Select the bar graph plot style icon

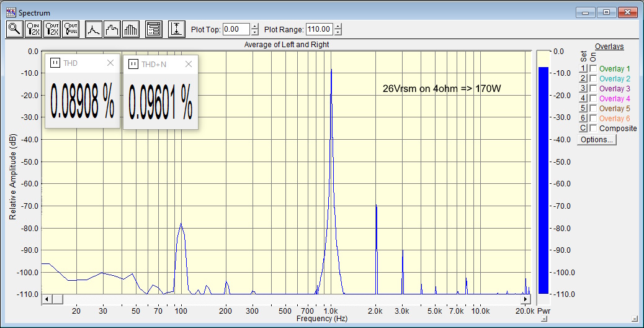click(130, 29)
